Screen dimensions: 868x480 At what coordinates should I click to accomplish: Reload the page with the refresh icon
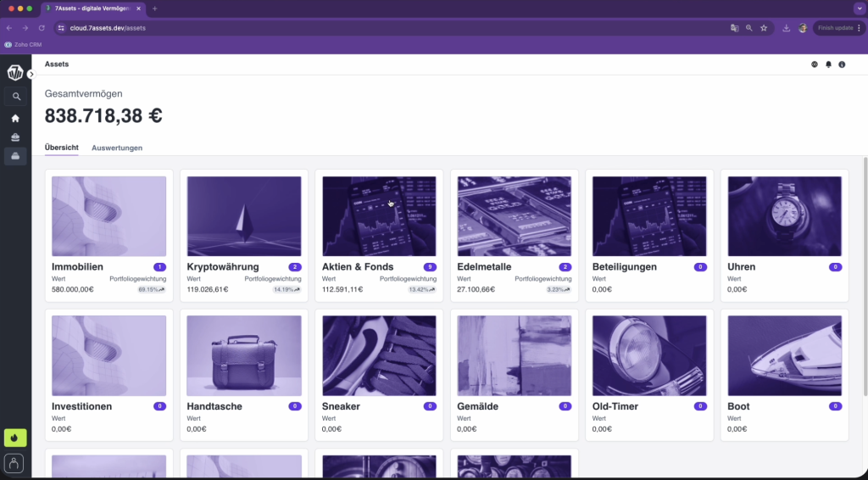point(42,28)
